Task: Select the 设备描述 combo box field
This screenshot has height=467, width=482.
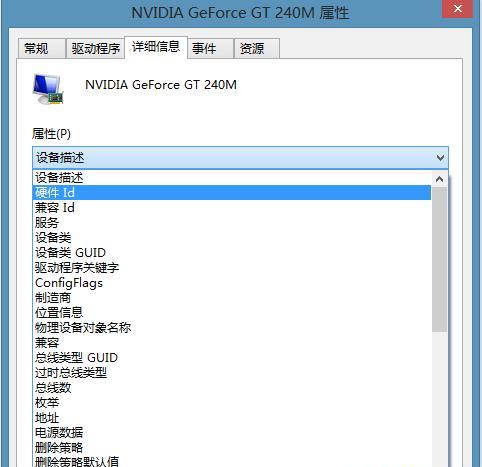Action: point(240,158)
